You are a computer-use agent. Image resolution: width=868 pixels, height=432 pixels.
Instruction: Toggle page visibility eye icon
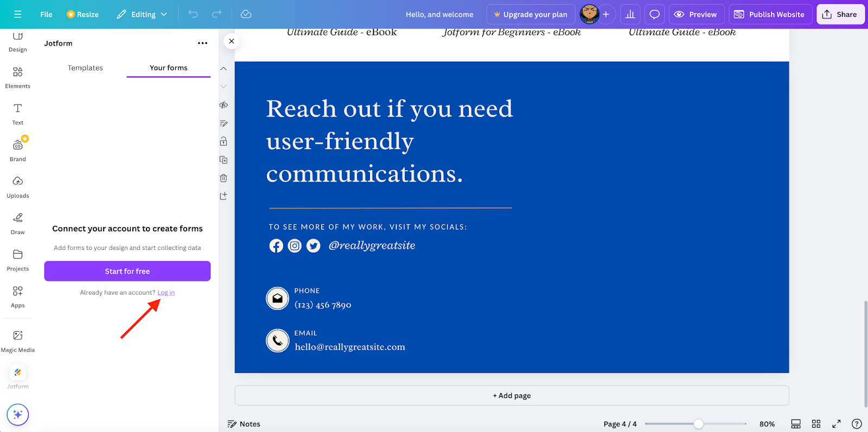pyautogui.click(x=224, y=105)
